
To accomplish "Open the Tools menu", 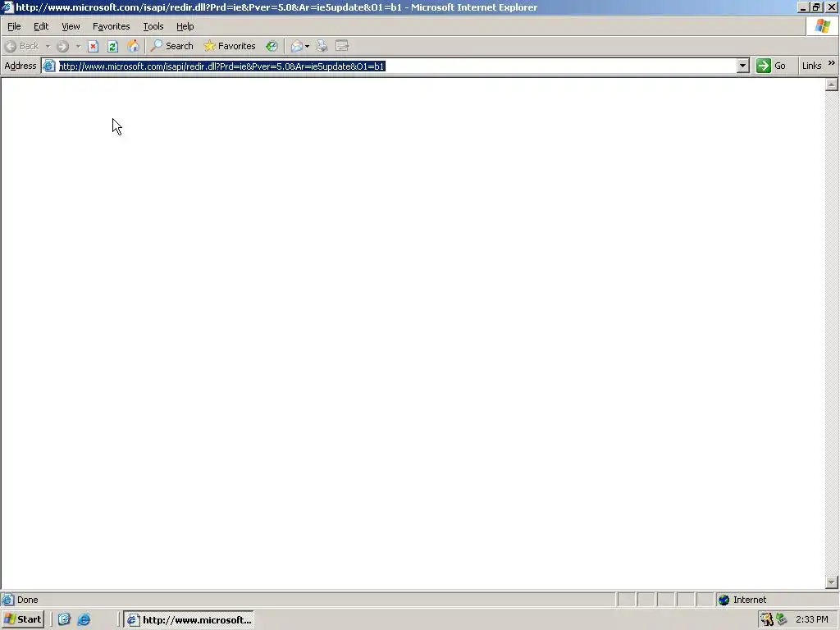I will pos(153,26).
